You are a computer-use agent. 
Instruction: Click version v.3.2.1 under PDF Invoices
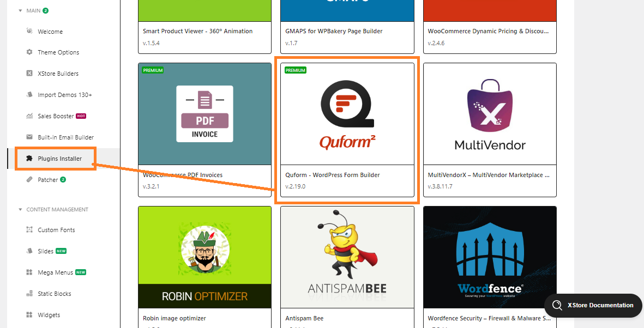pyautogui.click(x=151, y=186)
